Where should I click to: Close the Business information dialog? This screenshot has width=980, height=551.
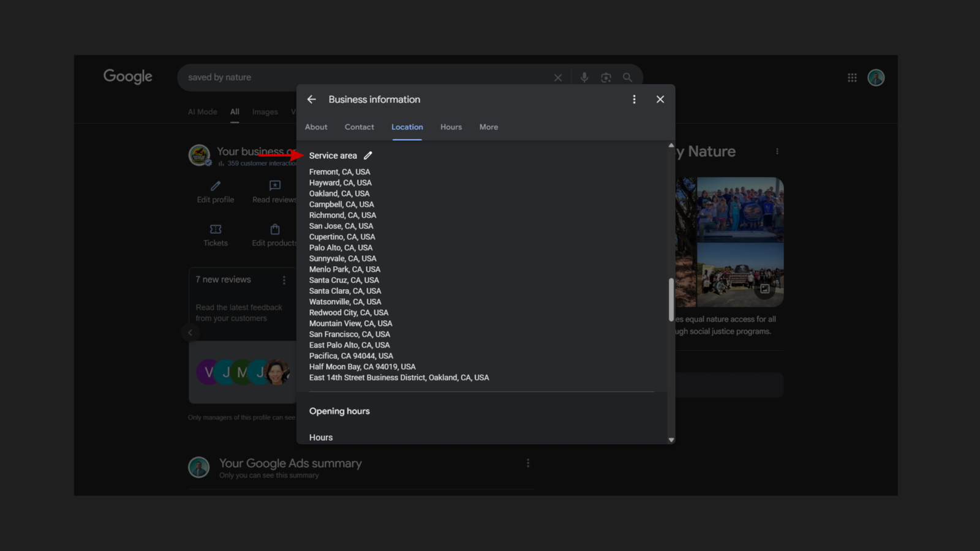[660, 99]
